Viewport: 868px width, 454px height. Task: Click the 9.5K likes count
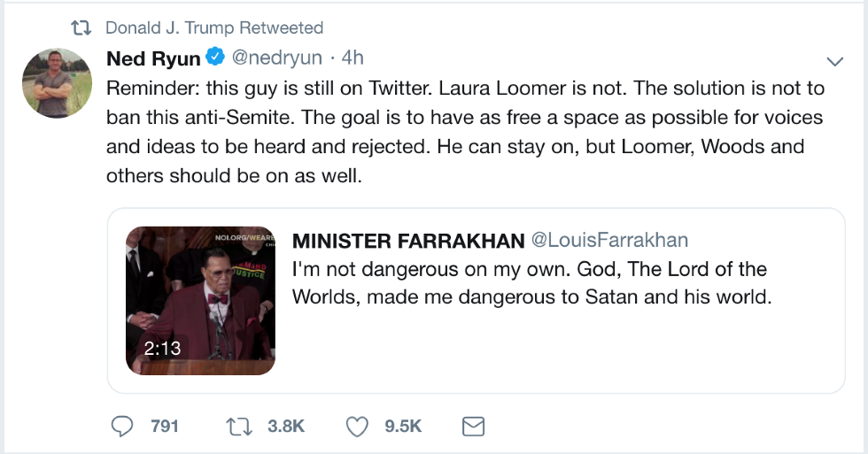[x=403, y=427]
